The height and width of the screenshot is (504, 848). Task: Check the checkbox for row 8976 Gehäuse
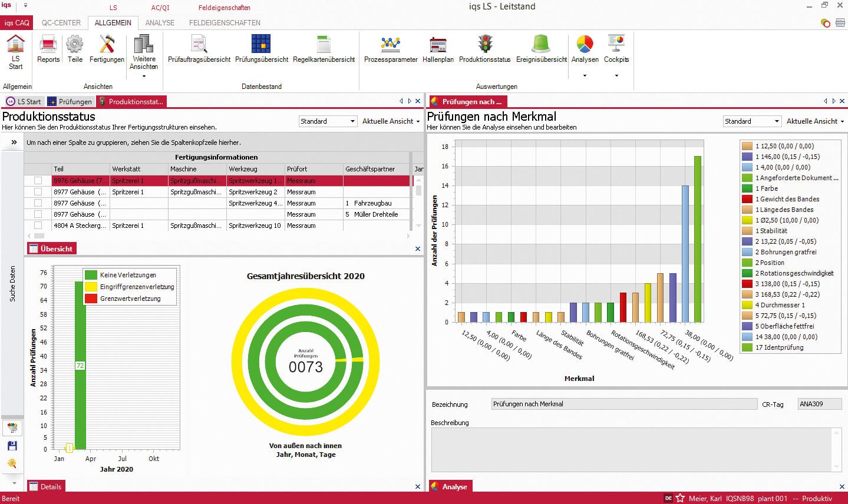point(37,180)
